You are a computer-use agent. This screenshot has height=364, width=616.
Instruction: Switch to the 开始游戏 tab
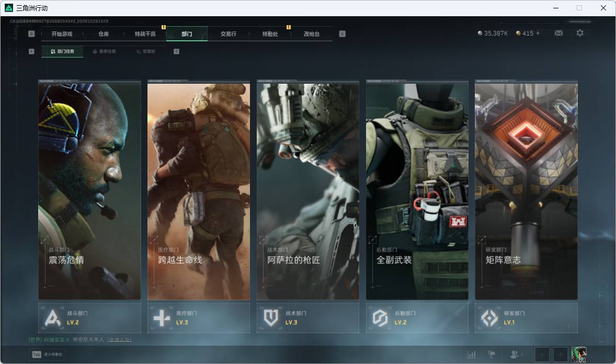[62, 34]
